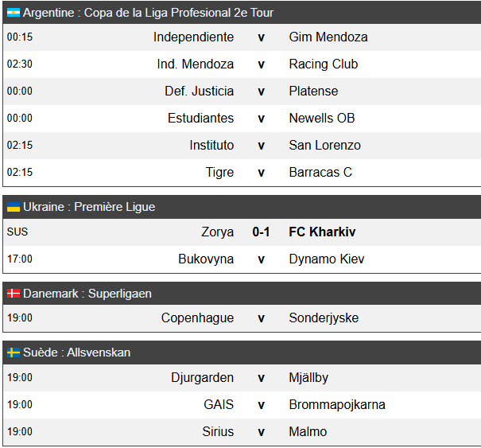Select Brommapojkarna team name

click(x=337, y=405)
